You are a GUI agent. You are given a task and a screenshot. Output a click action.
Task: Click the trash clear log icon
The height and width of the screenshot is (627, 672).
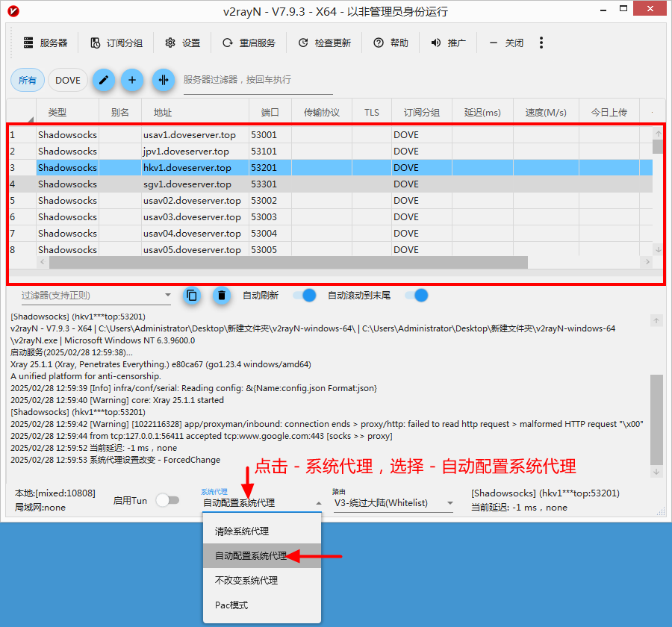(222, 296)
